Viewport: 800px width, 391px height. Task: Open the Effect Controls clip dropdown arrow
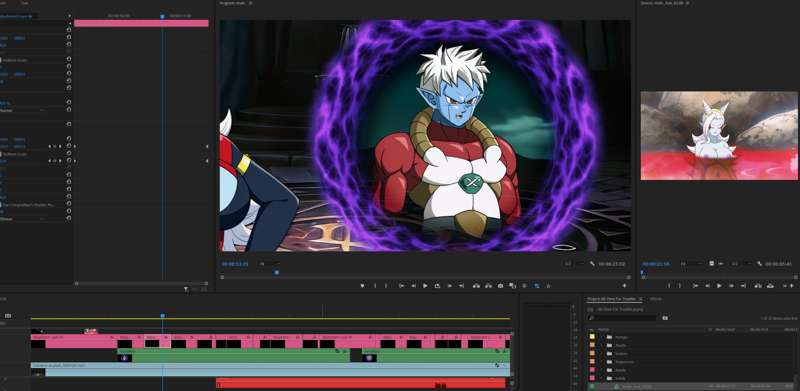point(69,16)
